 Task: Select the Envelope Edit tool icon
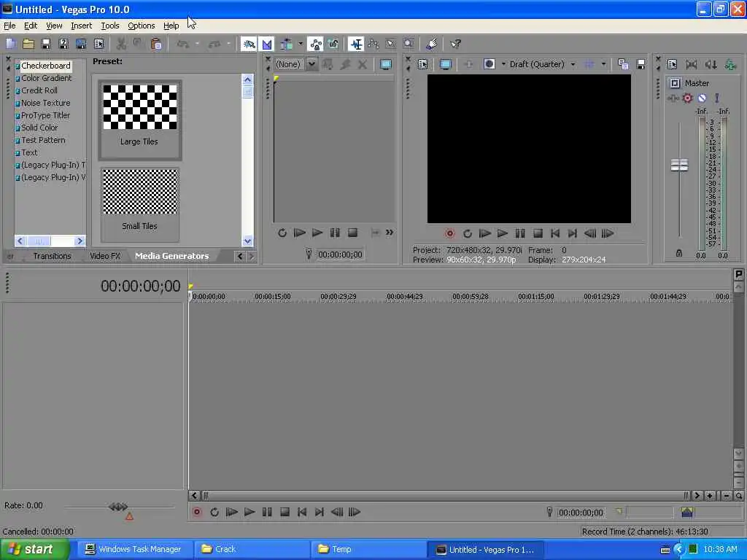pyautogui.click(x=373, y=44)
